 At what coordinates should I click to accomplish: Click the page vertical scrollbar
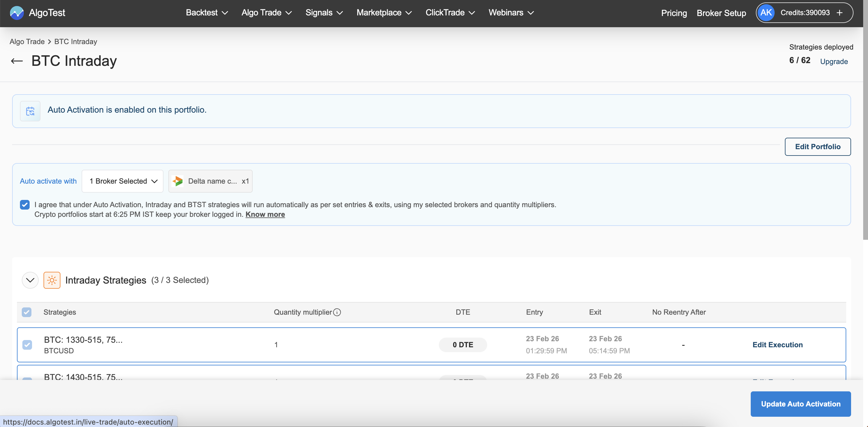[865, 135]
